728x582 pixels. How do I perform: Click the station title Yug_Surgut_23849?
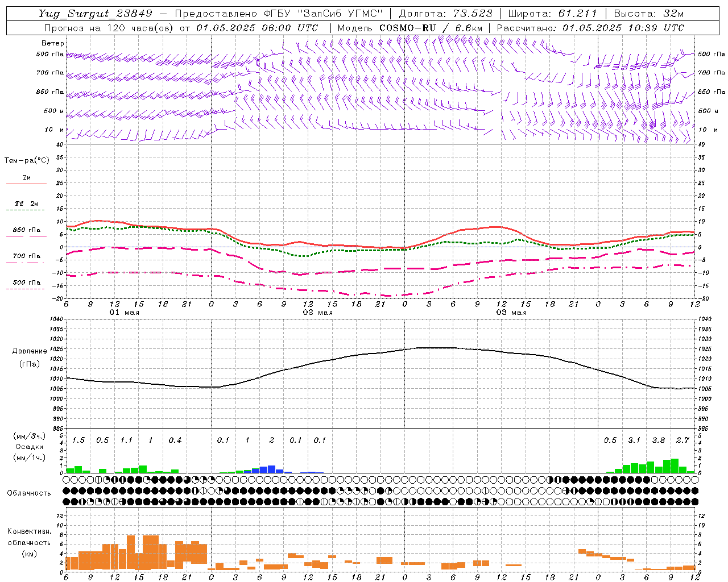pos(96,14)
